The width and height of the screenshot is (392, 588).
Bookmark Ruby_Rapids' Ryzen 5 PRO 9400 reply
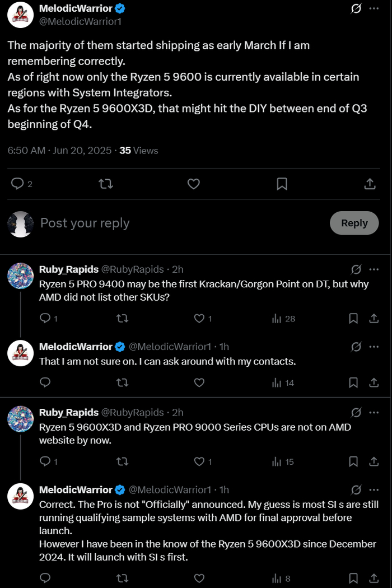click(x=353, y=319)
